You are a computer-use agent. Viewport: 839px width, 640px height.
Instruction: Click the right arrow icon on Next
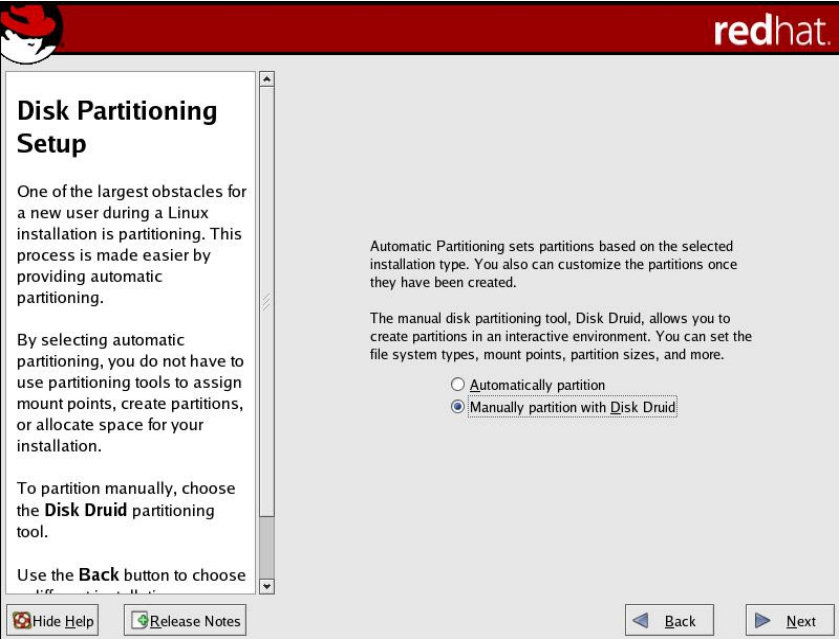coord(762,621)
